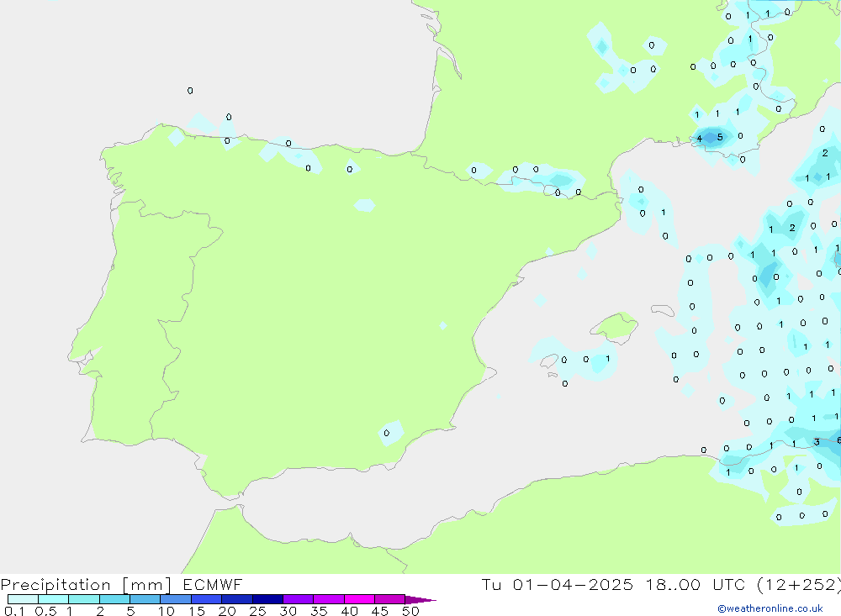
Task: Pick the palest 0.1 mm legend swatch
Action: [x=23, y=599]
